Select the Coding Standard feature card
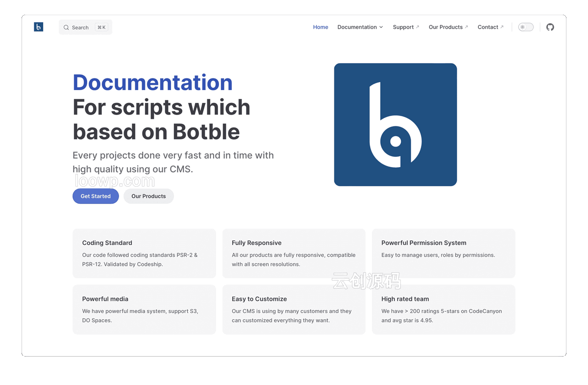The image size is (588, 385). pyautogui.click(x=144, y=253)
